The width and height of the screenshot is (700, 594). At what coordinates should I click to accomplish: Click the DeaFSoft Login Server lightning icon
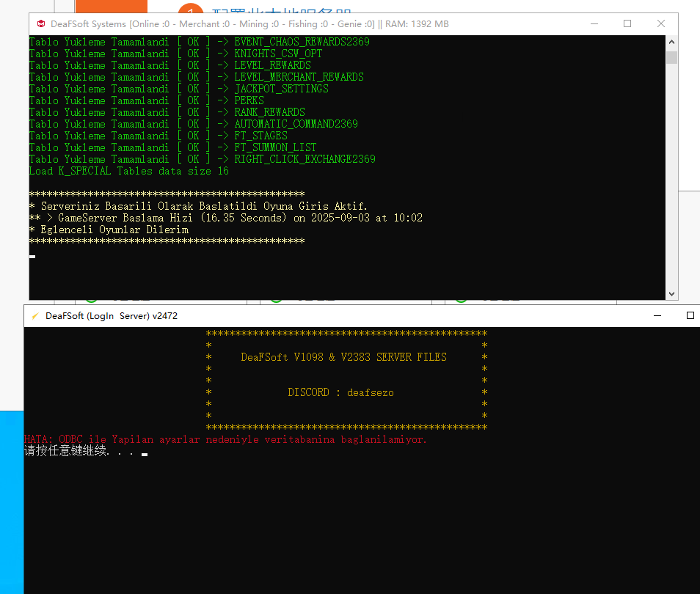pos(34,316)
